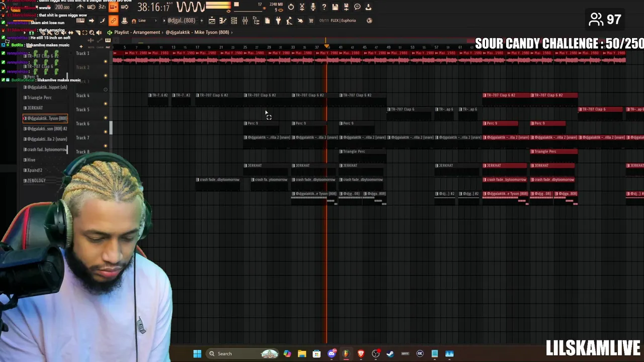Select the ZENOLOGY item in list

point(36,180)
